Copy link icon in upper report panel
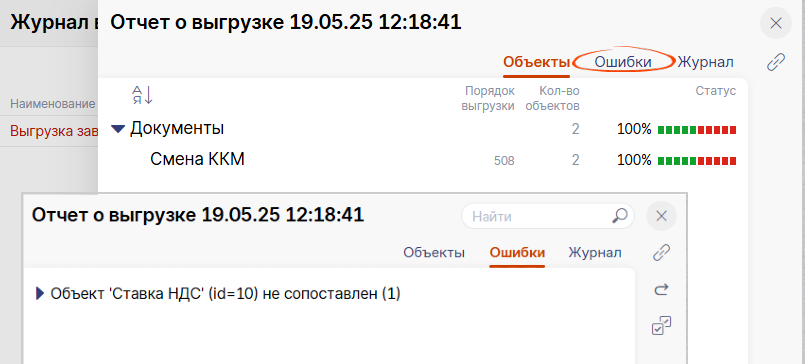 coord(776,62)
